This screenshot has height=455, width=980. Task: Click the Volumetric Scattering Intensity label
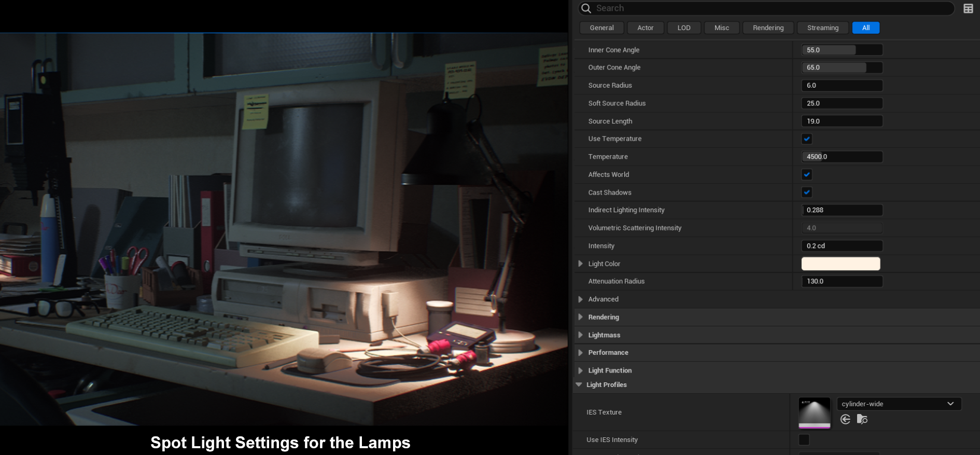click(635, 228)
